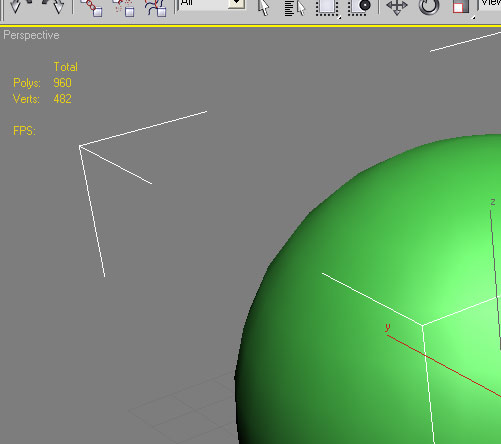This screenshot has width=501, height=444.
Task: Click the Total statistics header
Action: (x=66, y=67)
